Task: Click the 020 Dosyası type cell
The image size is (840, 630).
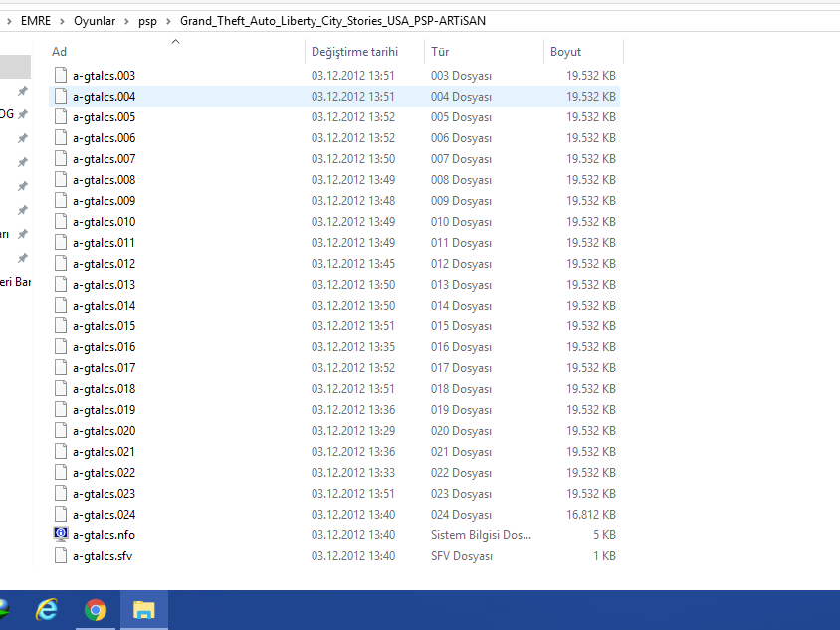Action: (461, 431)
